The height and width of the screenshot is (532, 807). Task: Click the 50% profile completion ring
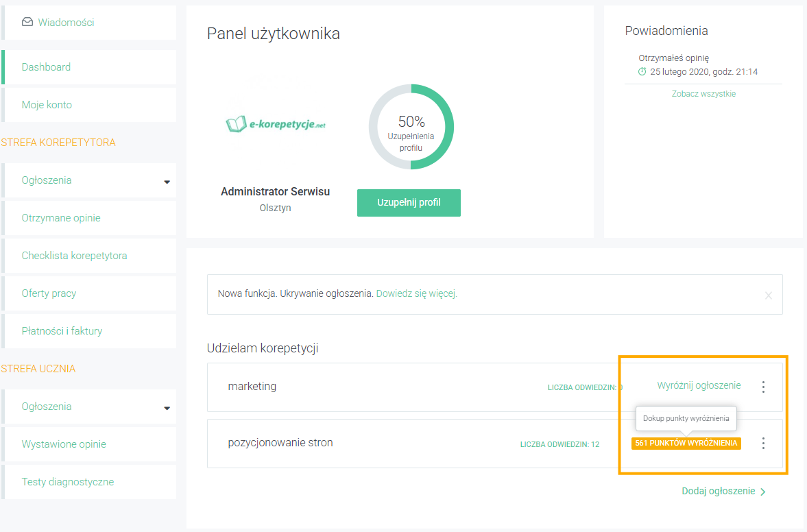click(411, 127)
